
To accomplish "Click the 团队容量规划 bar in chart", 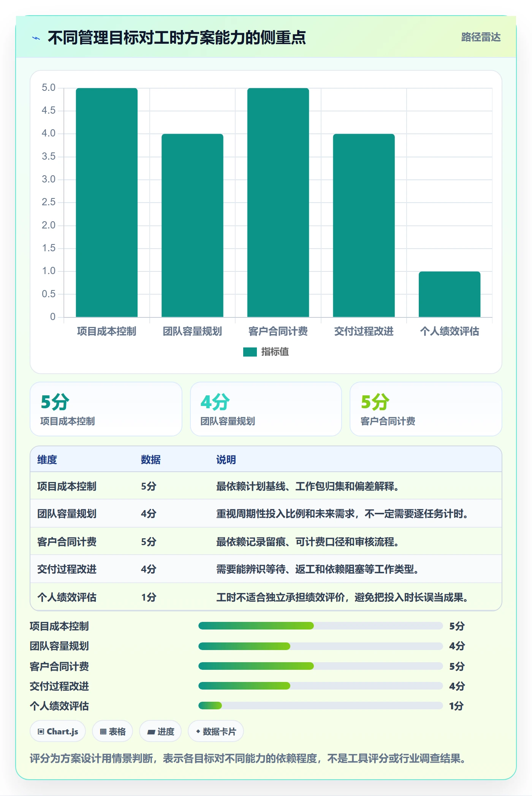I will point(192,225).
